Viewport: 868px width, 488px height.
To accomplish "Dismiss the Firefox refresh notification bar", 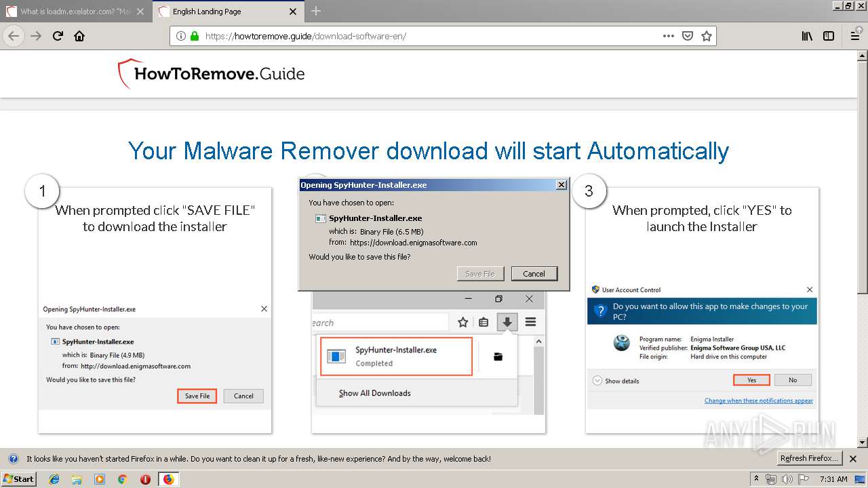I will tap(853, 459).
